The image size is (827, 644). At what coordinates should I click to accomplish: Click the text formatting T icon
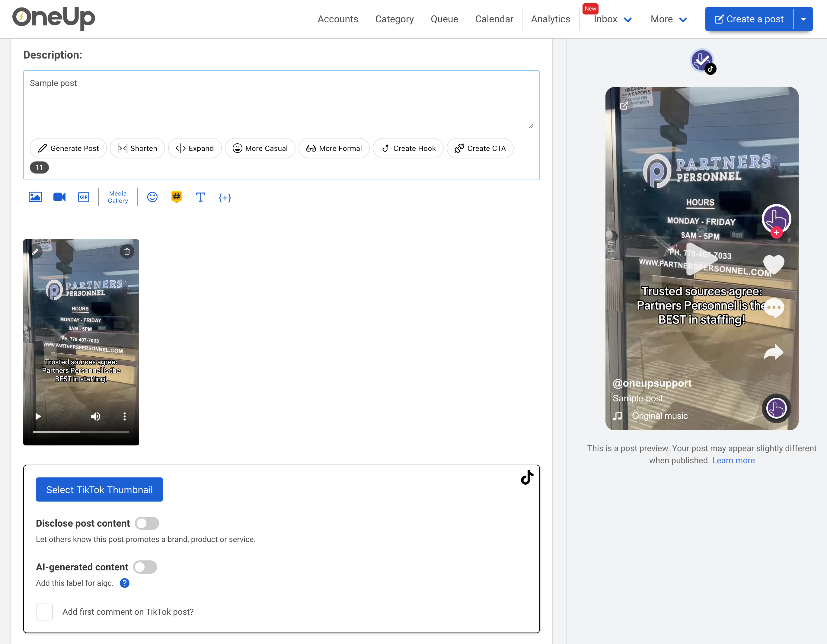click(x=200, y=197)
